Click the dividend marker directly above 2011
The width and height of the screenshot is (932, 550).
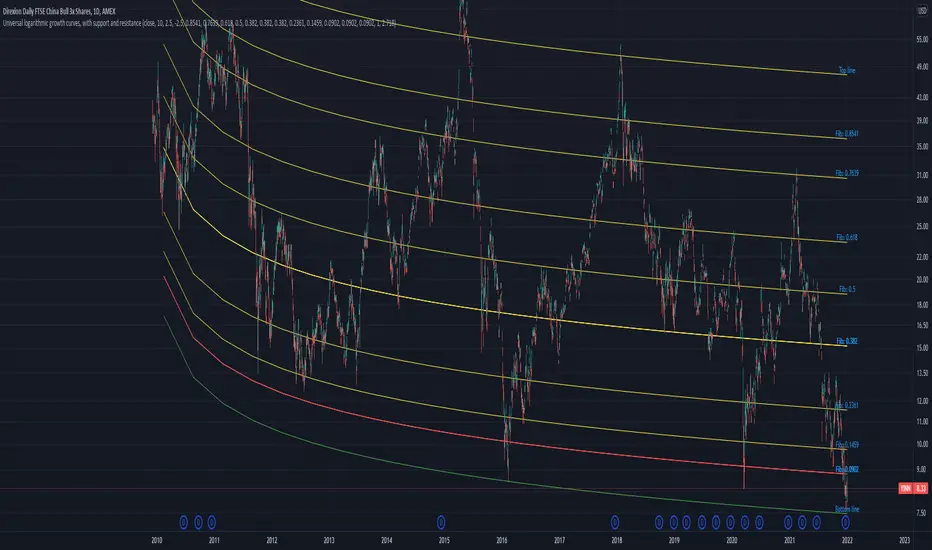[x=212, y=523]
